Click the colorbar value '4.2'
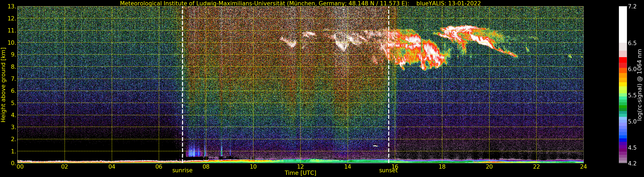644x177 pixels. [x=632, y=163]
